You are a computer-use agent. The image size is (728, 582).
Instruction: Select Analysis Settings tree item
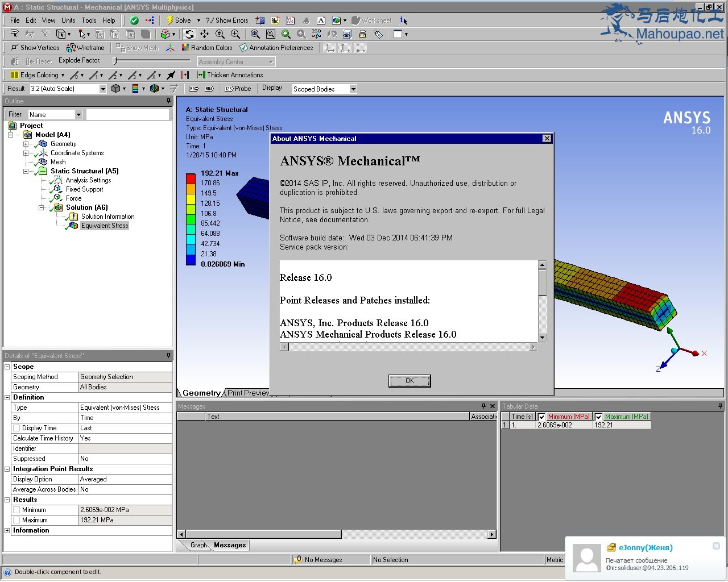88,180
